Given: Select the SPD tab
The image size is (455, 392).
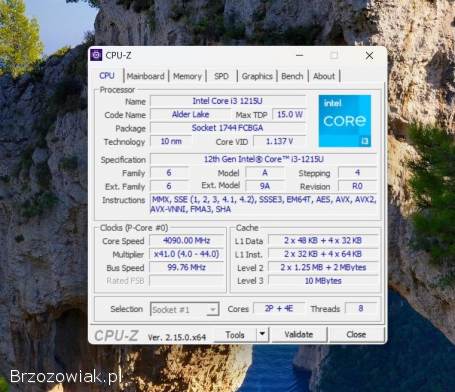Looking at the screenshot, I should (222, 76).
